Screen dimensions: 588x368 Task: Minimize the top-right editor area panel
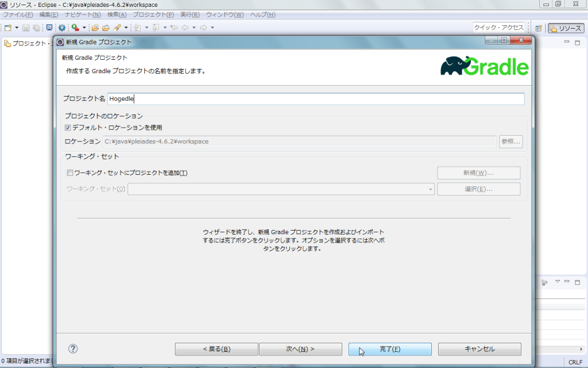(567, 42)
